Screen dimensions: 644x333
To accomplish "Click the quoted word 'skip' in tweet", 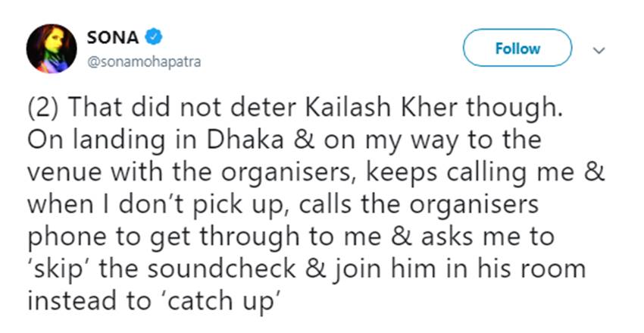I will pyautogui.click(x=51, y=267).
